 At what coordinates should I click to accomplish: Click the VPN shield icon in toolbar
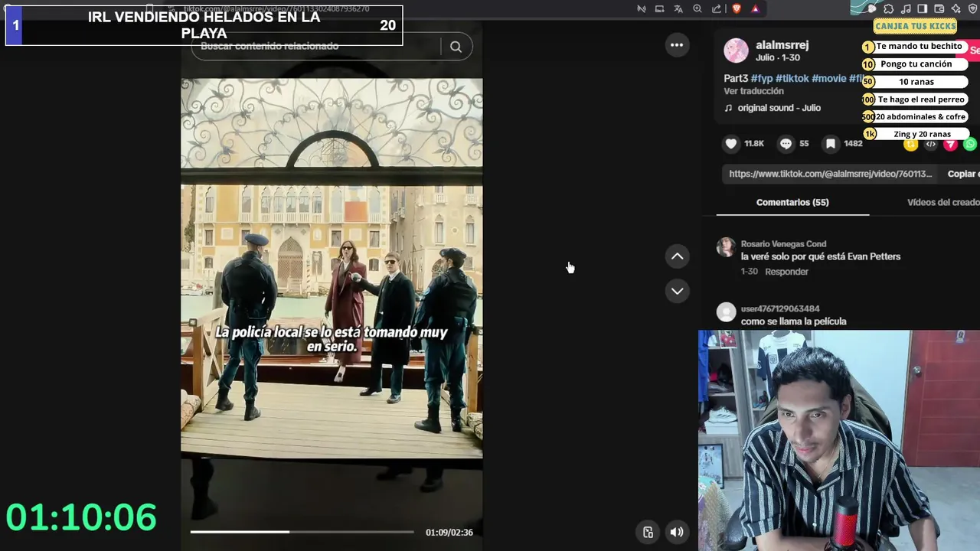coord(973,9)
